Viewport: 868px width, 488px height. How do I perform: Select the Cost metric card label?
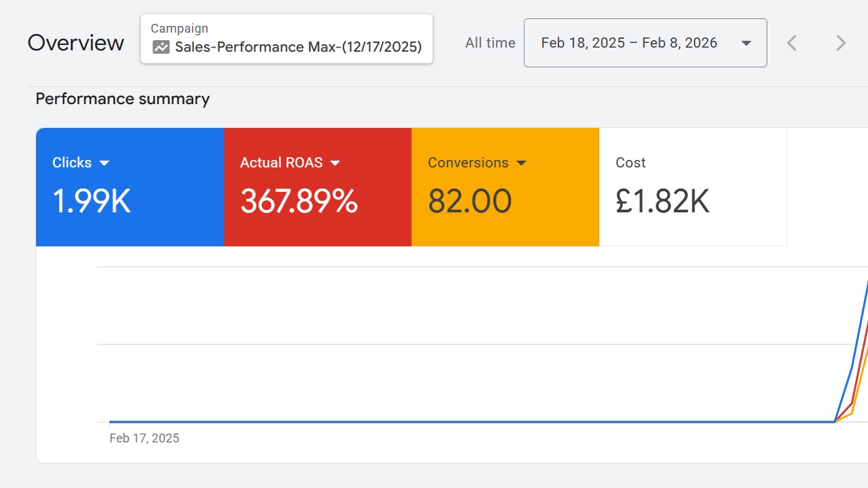[x=631, y=163]
